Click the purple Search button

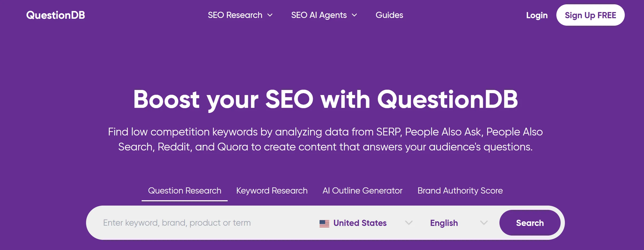click(x=530, y=223)
